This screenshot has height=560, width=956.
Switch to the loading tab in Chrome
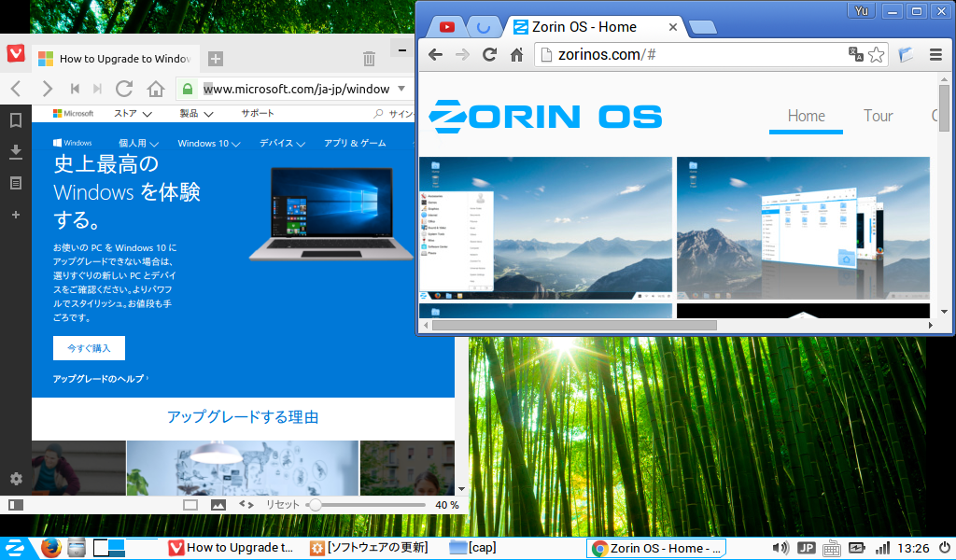[484, 27]
